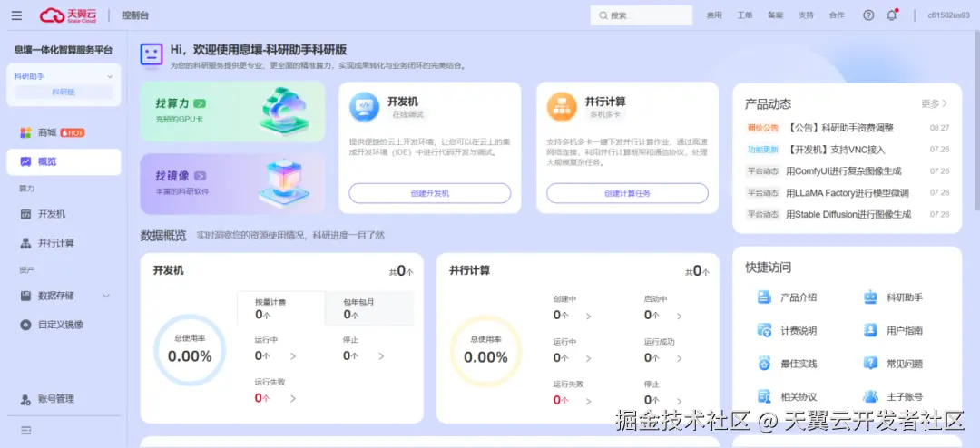Click the 开发机 sidebar icon
Viewport: 980px width, 448px height.
[25, 214]
